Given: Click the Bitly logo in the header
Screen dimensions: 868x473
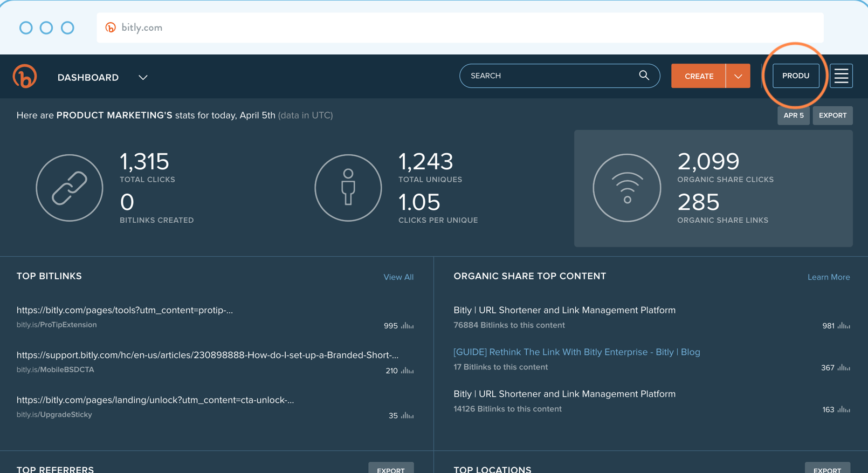Looking at the screenshot, I should point(25,76).
